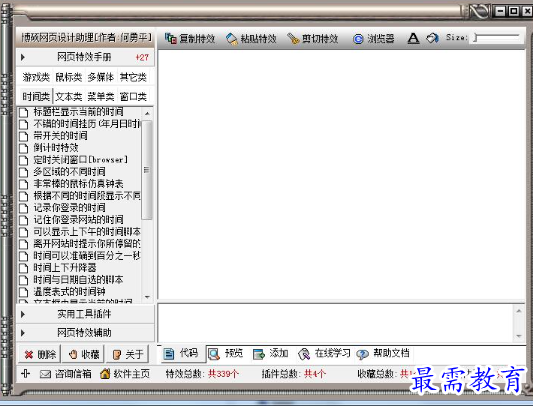Select the 鼠标类 category tab

pyautogui.click(x=69, y=78)
